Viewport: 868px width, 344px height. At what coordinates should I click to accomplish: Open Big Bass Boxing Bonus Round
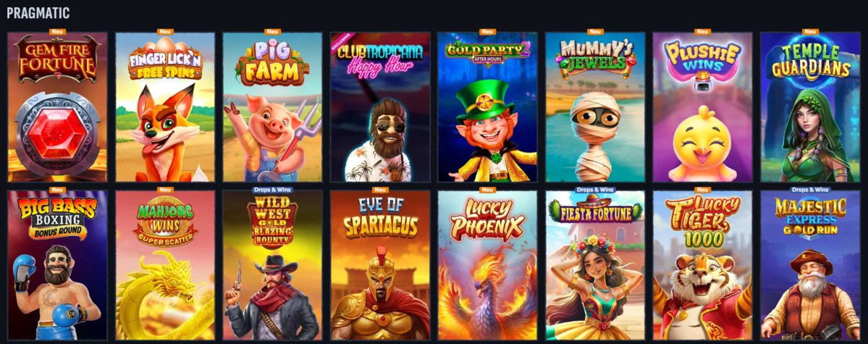[x=58, y=265]
